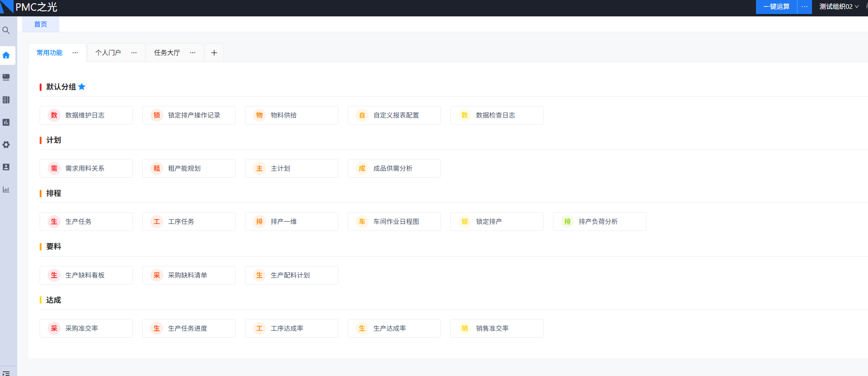The height and width of the screenshot is (376, 868).
Task: Open the search icon in the left sidebar
Action: pyautogui.click(x=6, y=30)
